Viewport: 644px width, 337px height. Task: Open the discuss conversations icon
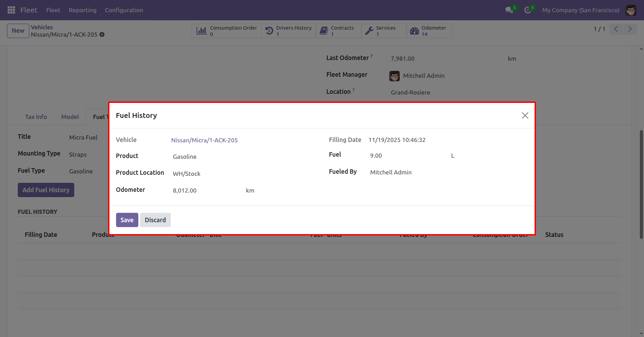click(509, 10)
